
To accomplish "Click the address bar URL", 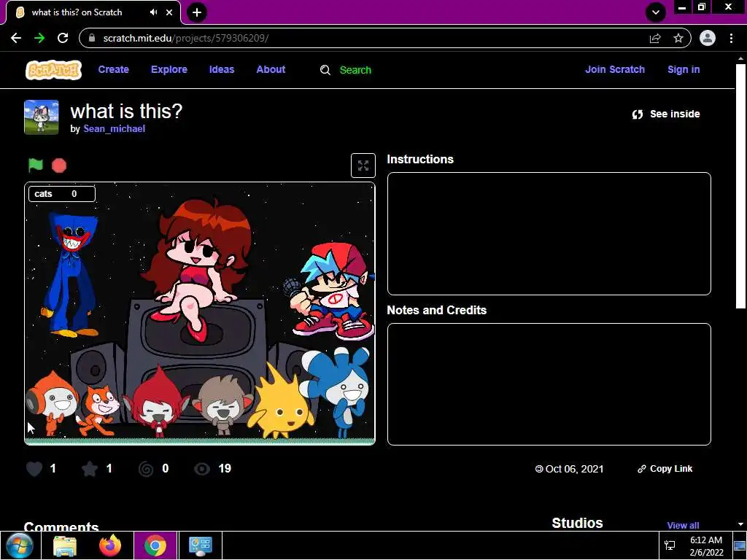I will pyautogui.click(x=186, y=38).
